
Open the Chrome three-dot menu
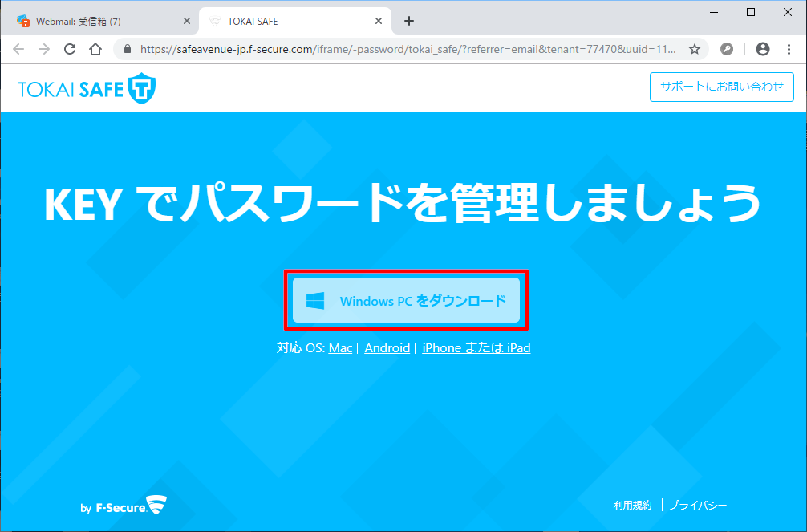[x=789, y=49]
